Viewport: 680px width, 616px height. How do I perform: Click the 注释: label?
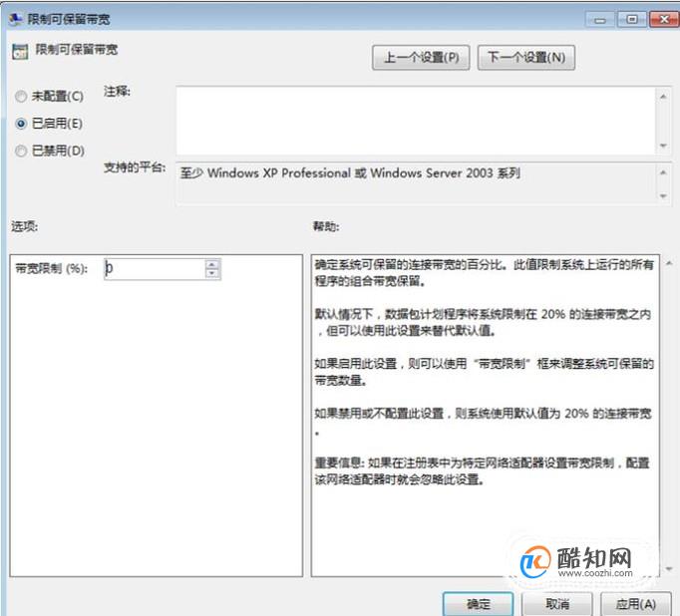coord(117,92)
